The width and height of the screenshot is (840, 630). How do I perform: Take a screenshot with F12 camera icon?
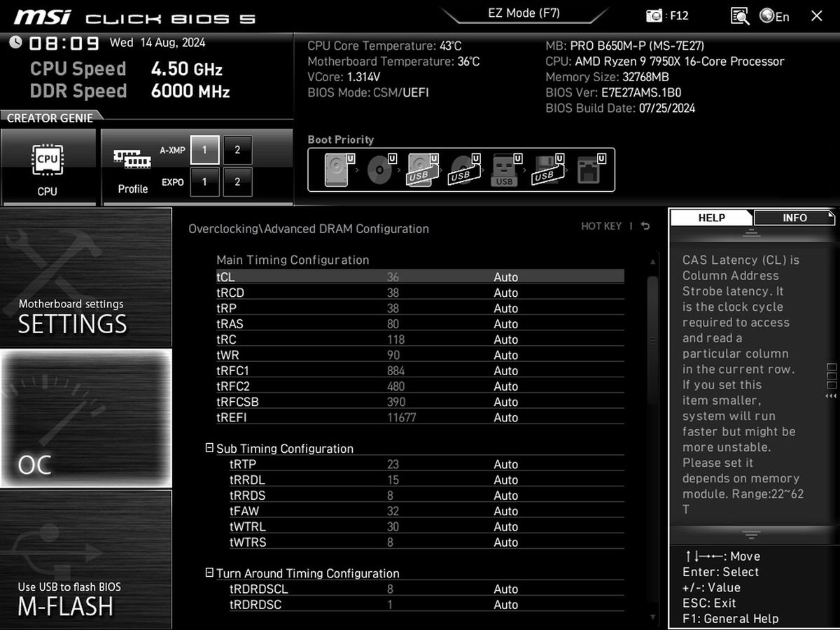[654, 16]
